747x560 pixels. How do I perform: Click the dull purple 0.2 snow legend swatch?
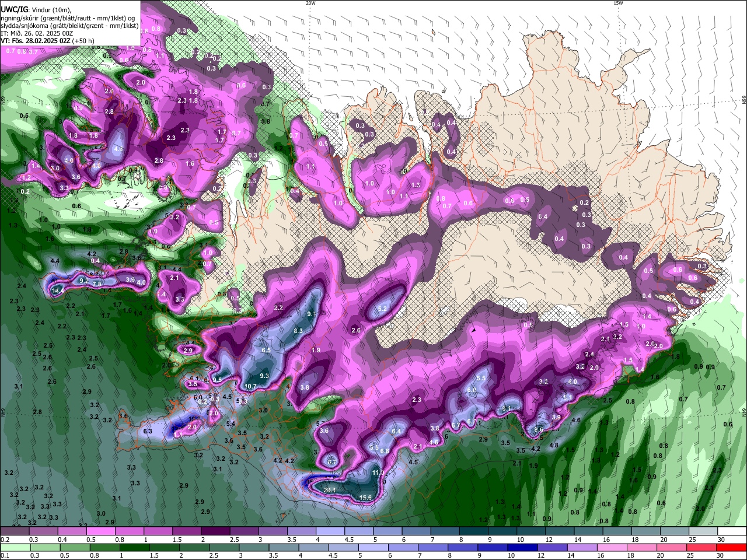tap(15, 531)
